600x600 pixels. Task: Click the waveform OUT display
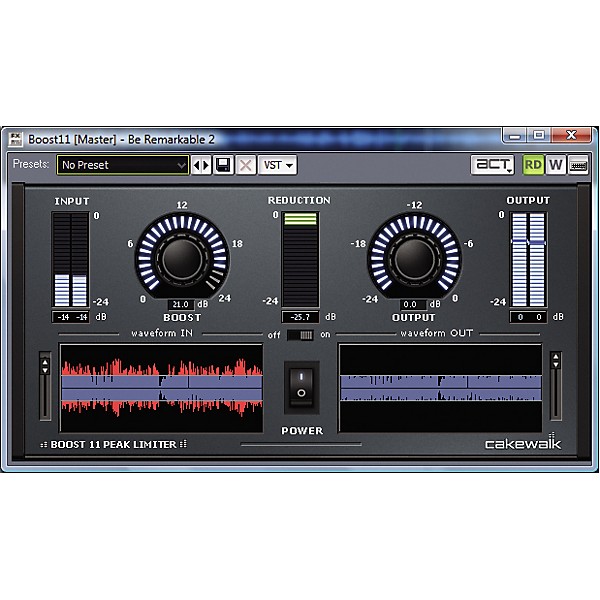(440, 388)
